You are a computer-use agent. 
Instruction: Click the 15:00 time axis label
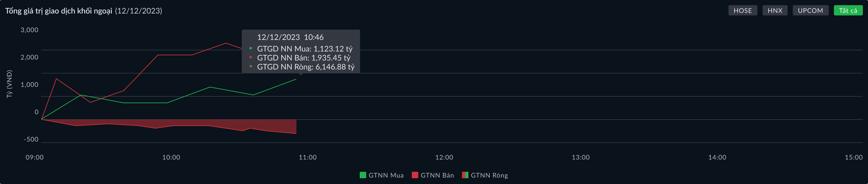click(x=853, y=157)
